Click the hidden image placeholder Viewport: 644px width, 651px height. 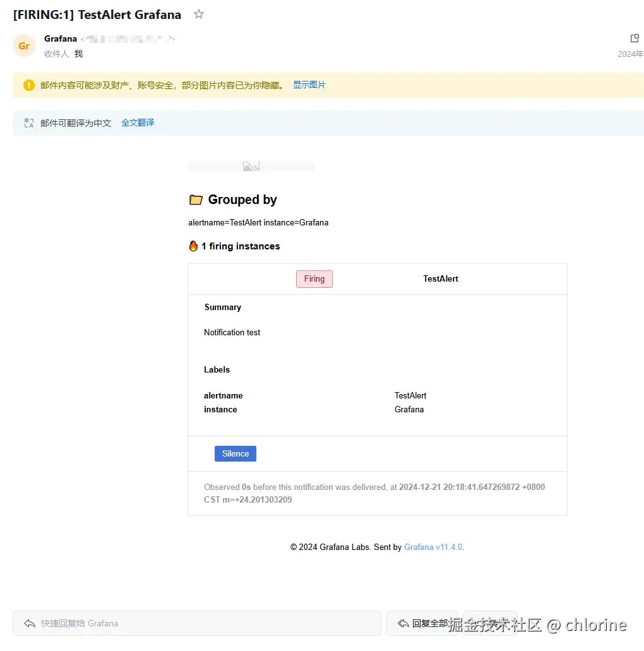(x=251, y=166)
